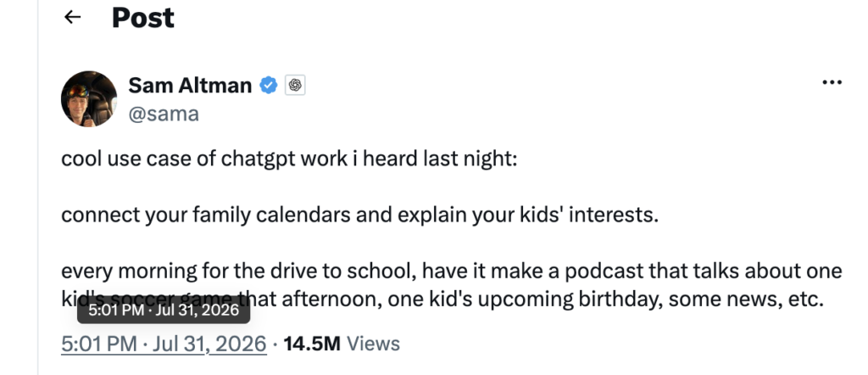
Task: Click the 5:01 PM · Jul 31, 2026 timestamp link
Action: click(164, 344)
